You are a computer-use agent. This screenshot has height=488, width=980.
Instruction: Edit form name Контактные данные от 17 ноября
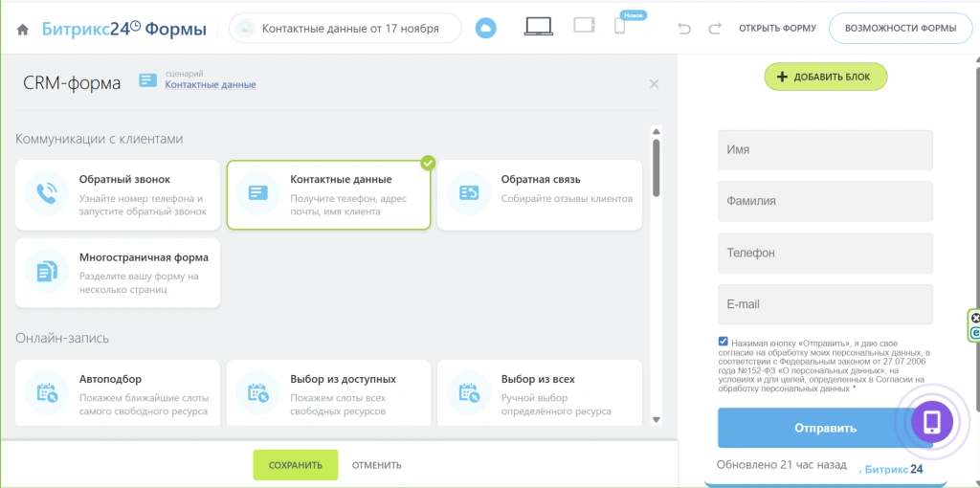pyautogui.click(x=345, y=28)
